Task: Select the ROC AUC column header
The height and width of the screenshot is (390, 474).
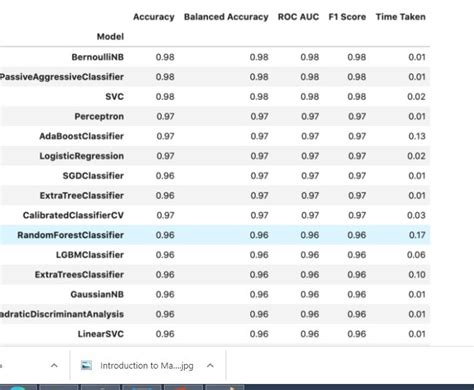Action: pyautogui.click(x=298, y=17)
